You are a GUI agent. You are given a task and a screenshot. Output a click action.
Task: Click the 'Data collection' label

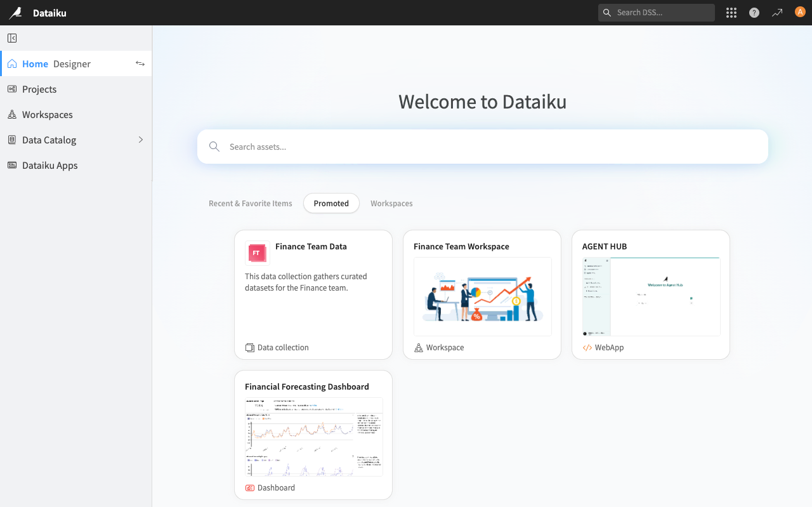click(x=283, y=348)
